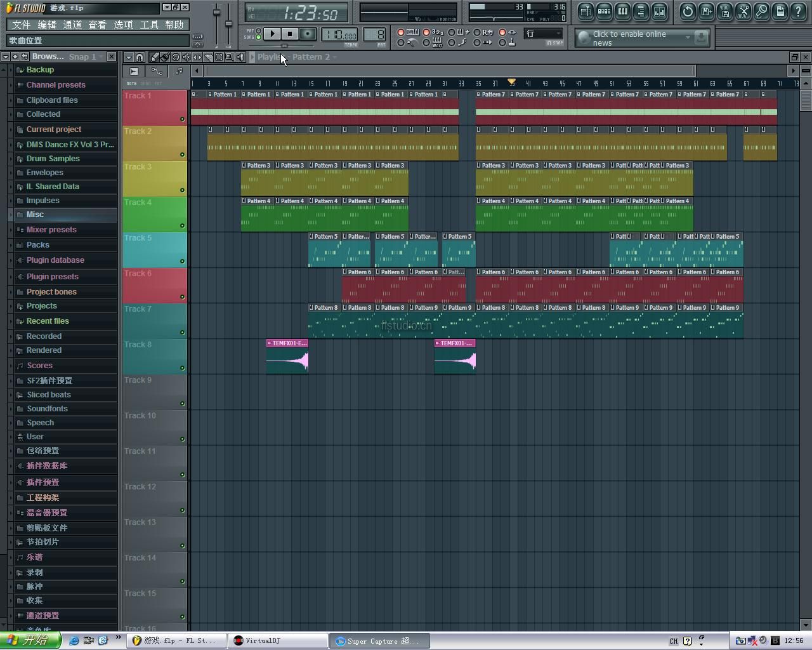
Task: Click the Stop button in transport
Action: pyautogui.click(x=290, y=34)
